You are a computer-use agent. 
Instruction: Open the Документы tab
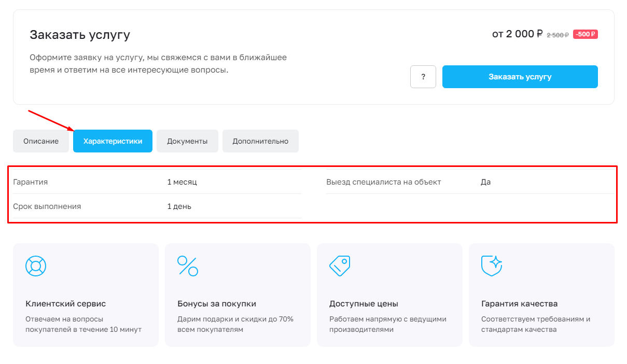pos(187,141)
